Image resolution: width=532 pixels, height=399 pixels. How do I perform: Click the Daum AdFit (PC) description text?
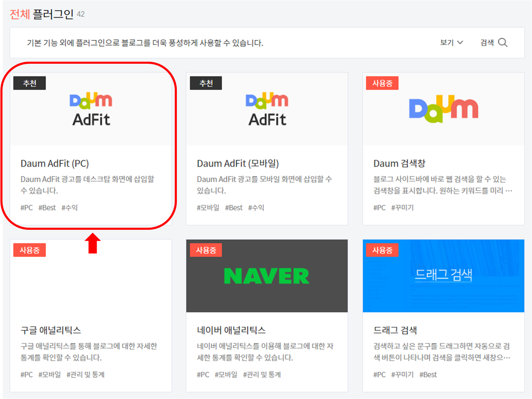88,185
